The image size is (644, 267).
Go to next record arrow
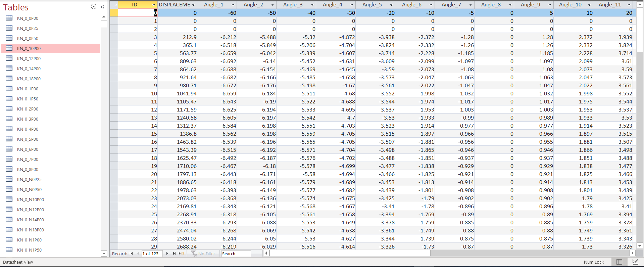pyautogui.click(x=167, y=254)
